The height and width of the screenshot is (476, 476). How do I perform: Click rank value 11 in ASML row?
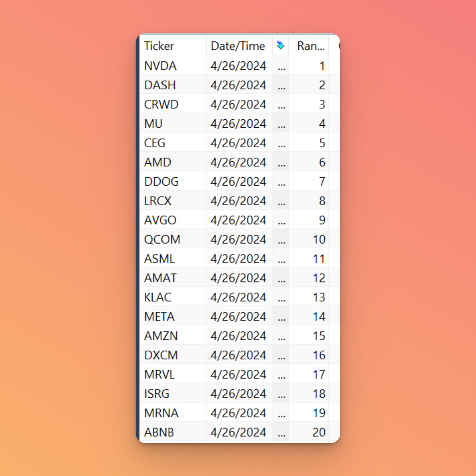pyautogui.click(x=308, y=258)
